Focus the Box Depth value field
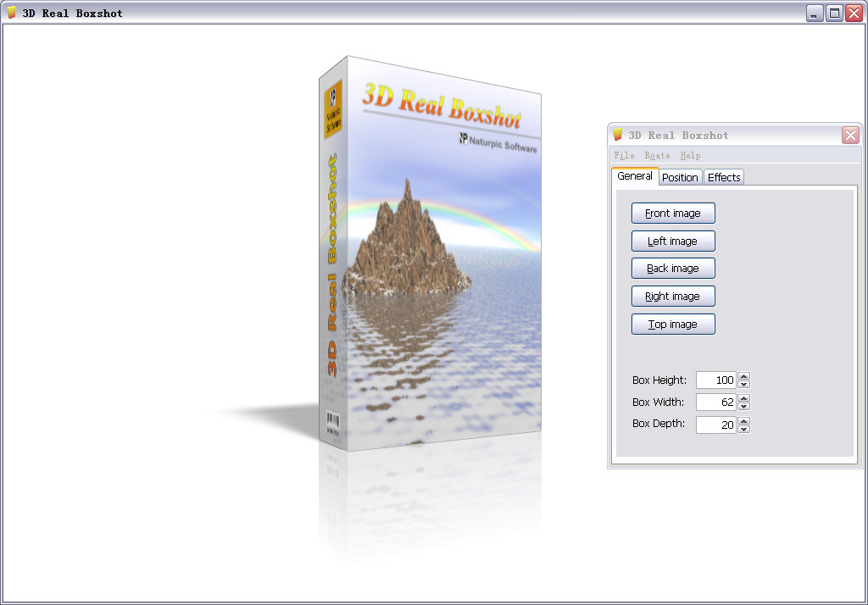This screenshot has width=868, height=605. pyautogui.click(x=715, y=425)
